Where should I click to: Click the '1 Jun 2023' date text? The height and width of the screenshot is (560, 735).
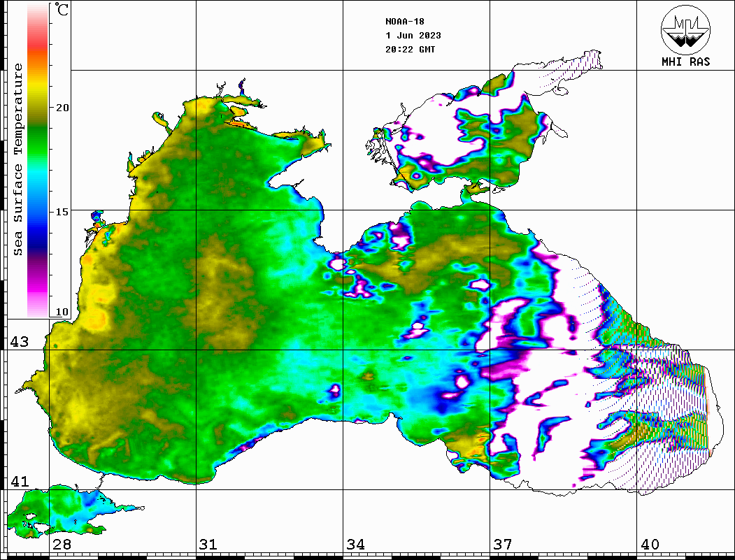click(413, 36)
